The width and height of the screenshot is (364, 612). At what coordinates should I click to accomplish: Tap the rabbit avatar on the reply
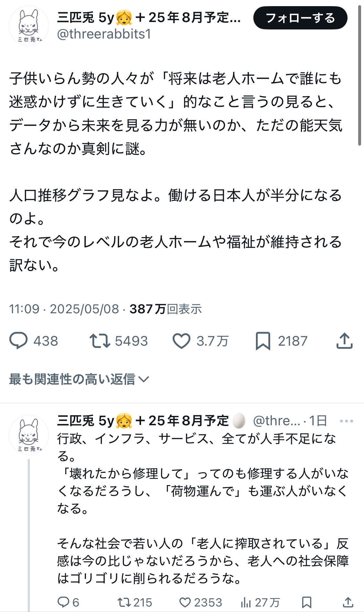click(29, 435)
